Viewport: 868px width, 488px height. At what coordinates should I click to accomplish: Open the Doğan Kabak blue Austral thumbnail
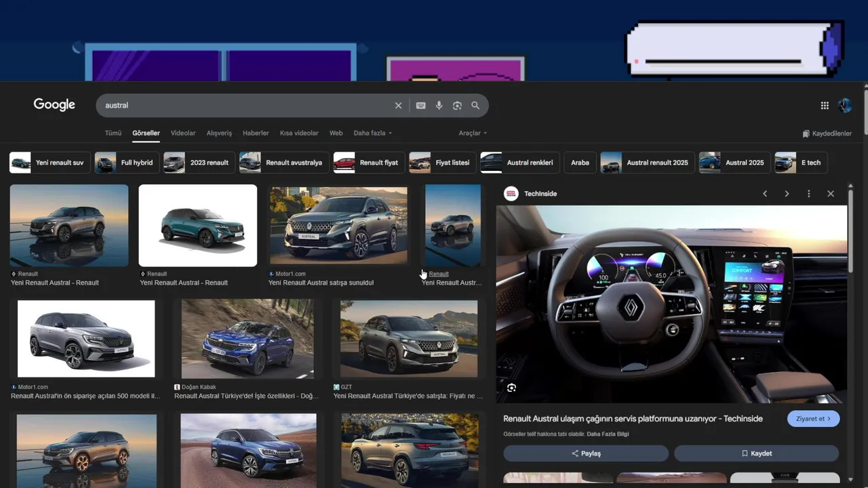[x=248, y=339]
